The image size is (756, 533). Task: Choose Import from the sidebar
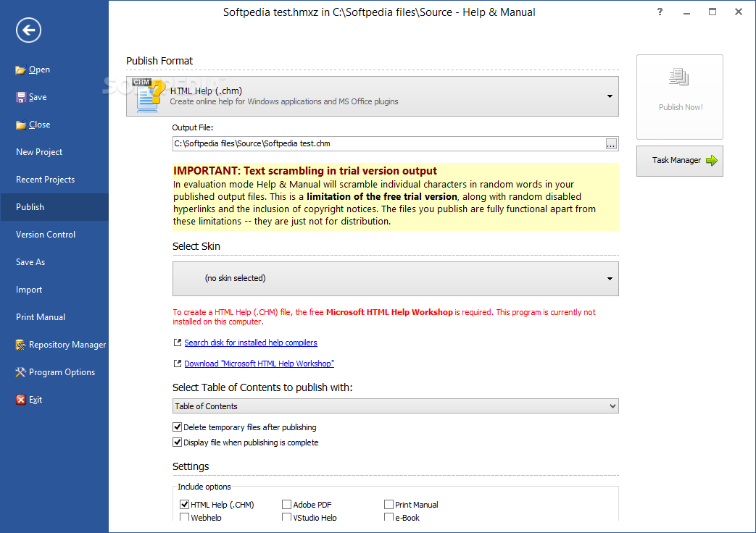(54, 290)
